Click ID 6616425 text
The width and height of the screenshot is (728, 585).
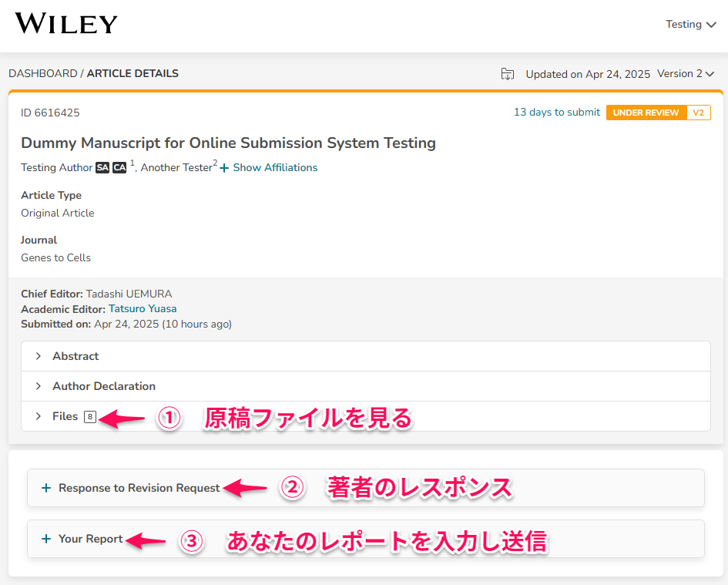pyautogui.click(x=50, y=113)
